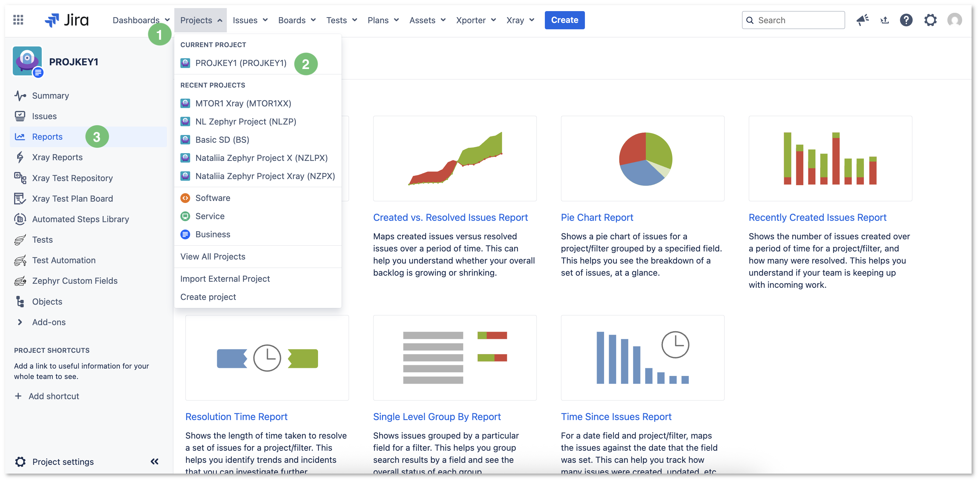Viewport: 980px width, 482px height.
Task: Open the Boards dropdown menu
Action: tap(297, 20)
